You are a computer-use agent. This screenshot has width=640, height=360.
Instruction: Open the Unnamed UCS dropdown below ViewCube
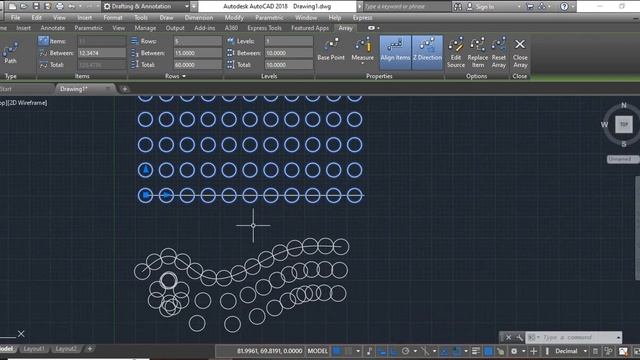coord(622,159)
